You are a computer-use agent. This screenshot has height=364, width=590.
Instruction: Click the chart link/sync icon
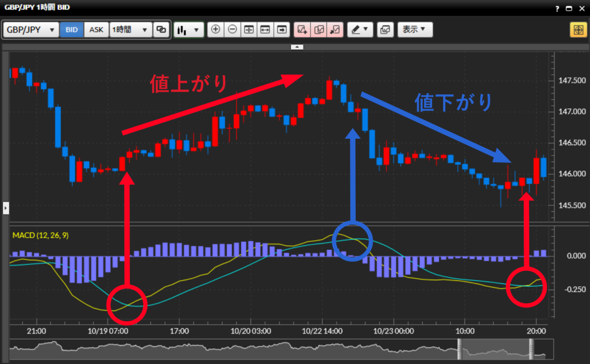pyautogui.click(x=161, y=29)
